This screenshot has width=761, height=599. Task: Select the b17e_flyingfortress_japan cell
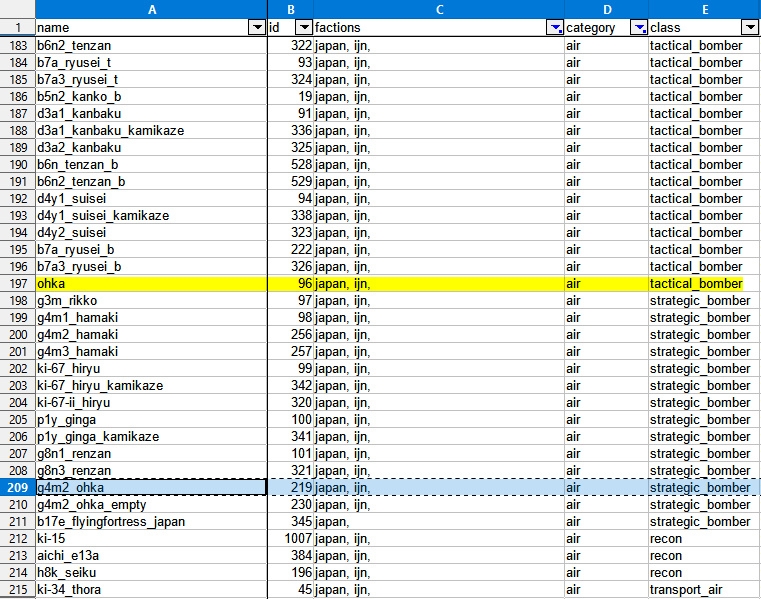click(x=150, y=522)
